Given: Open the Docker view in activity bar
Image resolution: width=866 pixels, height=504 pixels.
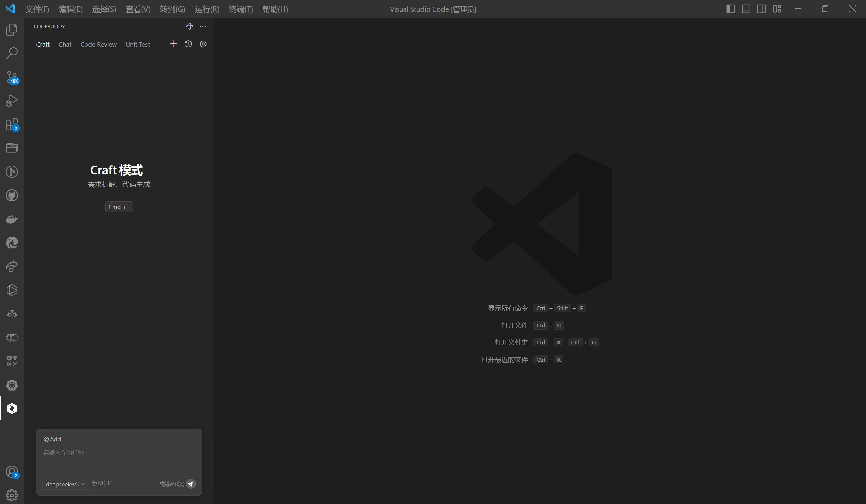Looking at the screenshot, I should click(12, 219).
